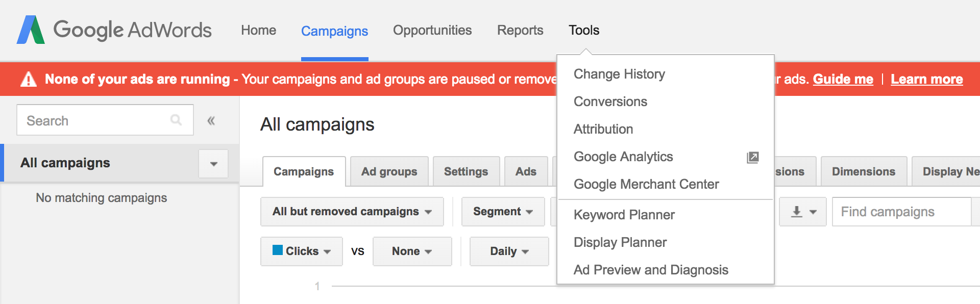Switch to the Display Network tab

[x=946, y=171]
